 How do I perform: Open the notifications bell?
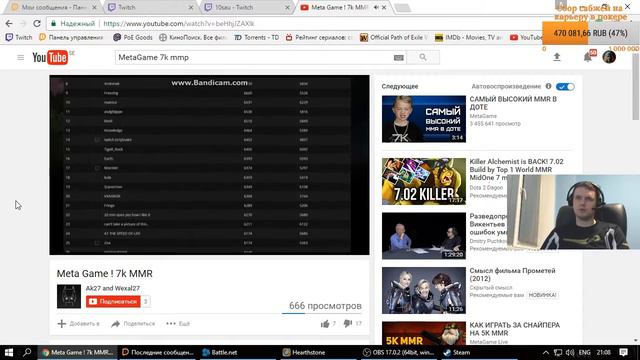[588, 57]
